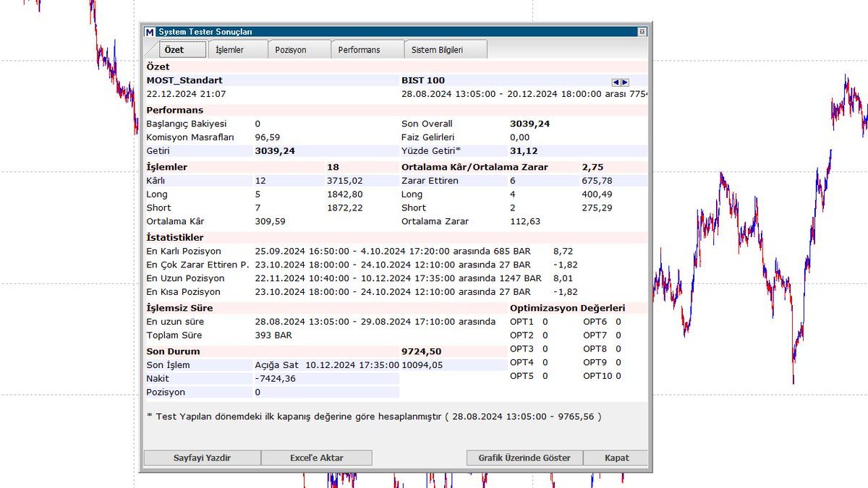Click Grafik Üzerinde Göster button
868x488 pixels.
[524, 458]
